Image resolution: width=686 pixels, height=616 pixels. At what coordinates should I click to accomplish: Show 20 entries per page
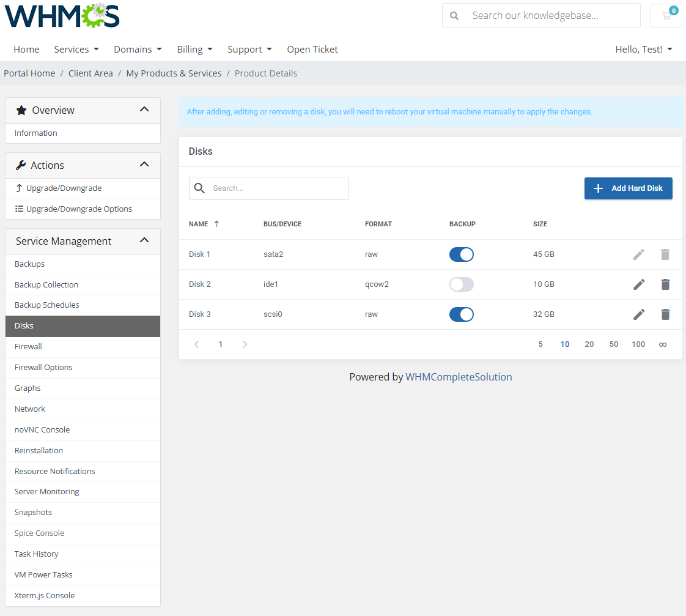pos(589,344)
